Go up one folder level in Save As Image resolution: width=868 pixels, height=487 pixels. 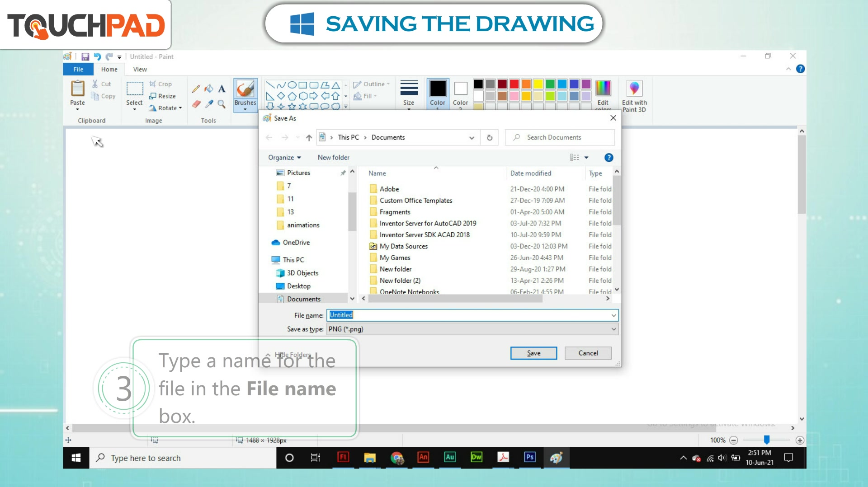[309, 137]
